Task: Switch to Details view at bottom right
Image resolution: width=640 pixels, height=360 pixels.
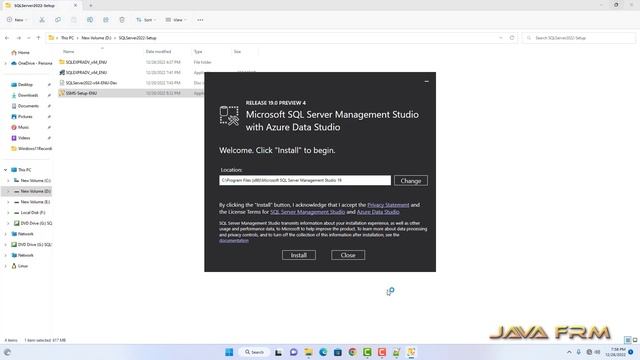Action: [628, 340]
